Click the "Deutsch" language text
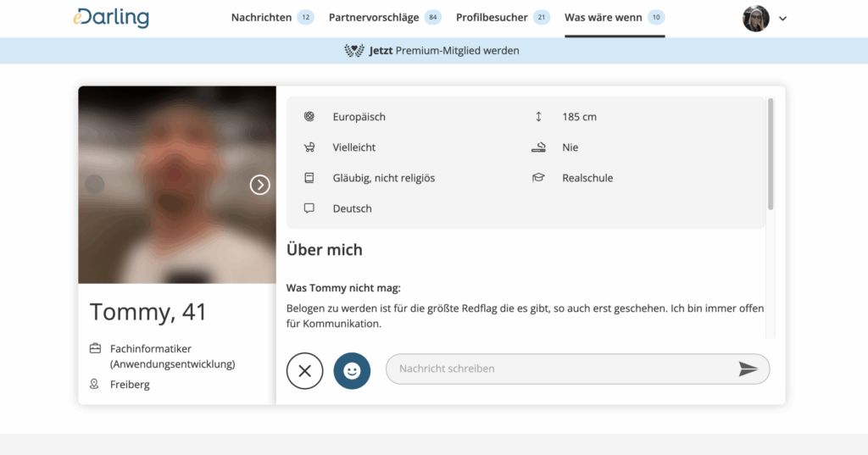868x455 pixels. (x=352, y=208)
